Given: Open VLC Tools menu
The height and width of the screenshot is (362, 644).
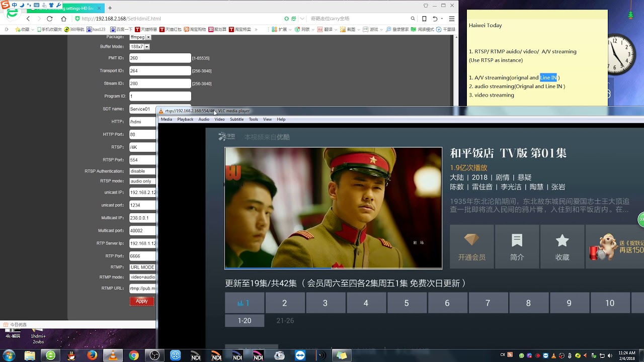Looking at the screenshot, I should 253,119.
